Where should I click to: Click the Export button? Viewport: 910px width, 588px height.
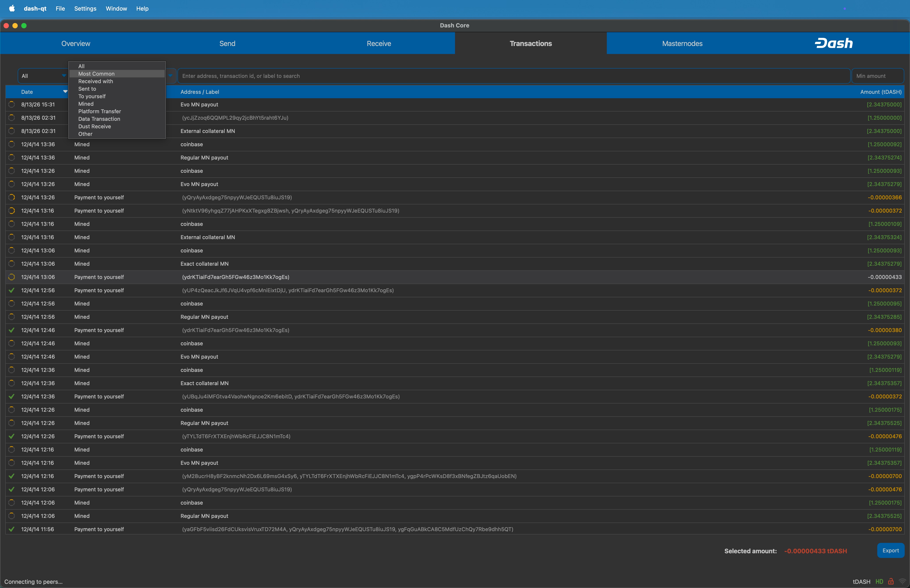(x=891, y=550)
